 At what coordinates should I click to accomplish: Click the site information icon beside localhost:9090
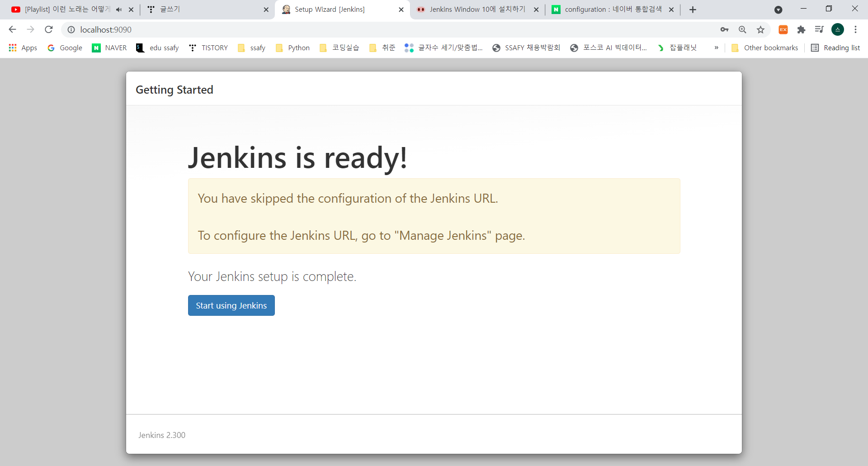71,29
